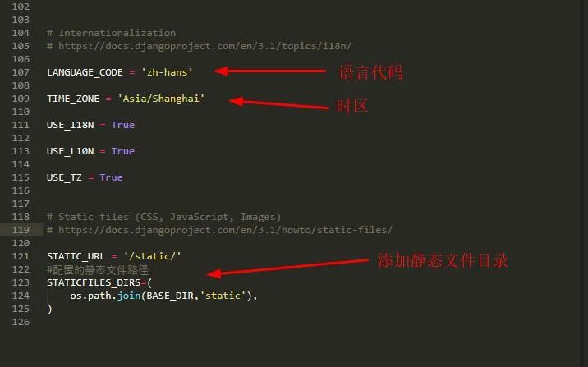Image resolution: width=588 pixels, height=367 pixels.
Task: Click line number 123 in the gutter
Action: (x=21, y=282)
